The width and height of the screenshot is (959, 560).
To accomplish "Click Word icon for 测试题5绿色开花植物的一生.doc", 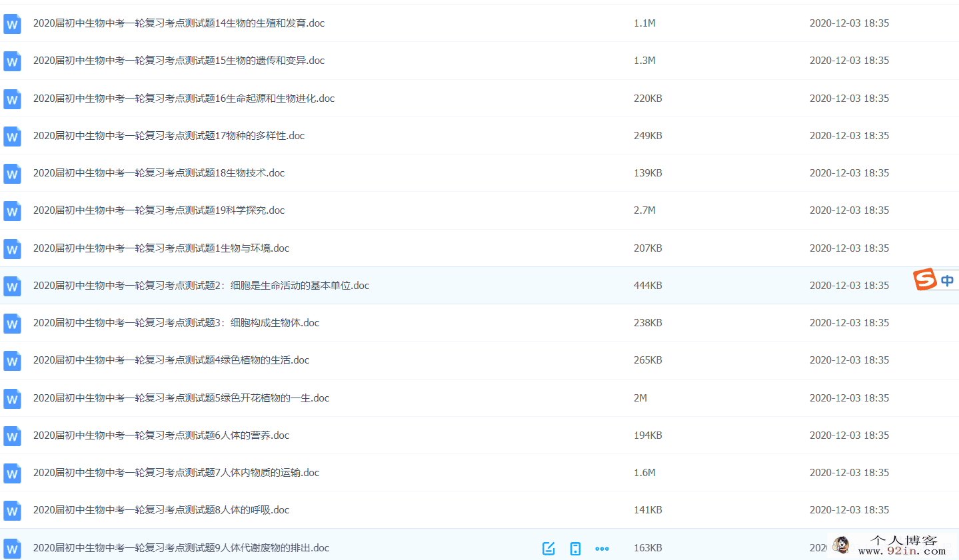I will (12, 399).
